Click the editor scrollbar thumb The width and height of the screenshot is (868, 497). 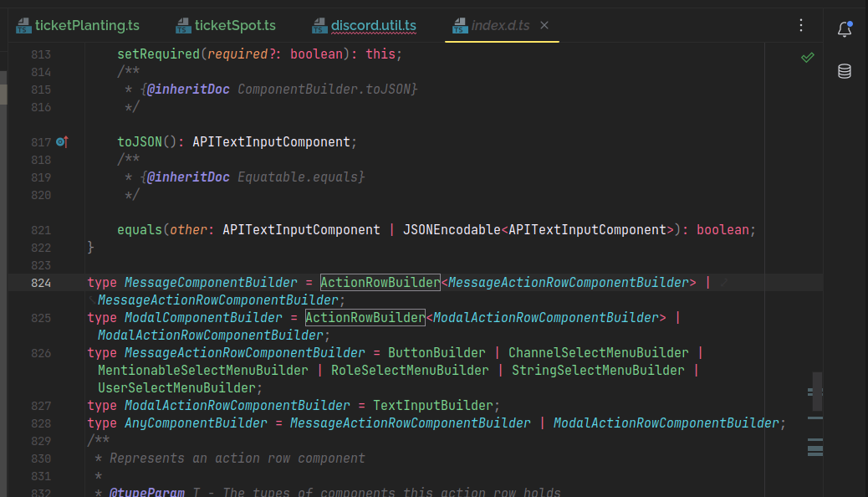(x=815, y=391)
